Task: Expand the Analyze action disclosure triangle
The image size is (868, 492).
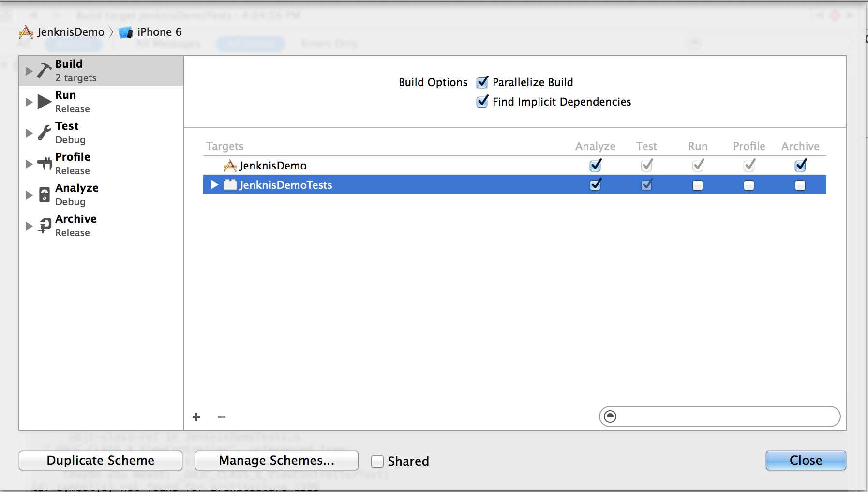Action: tap(29, 195)
